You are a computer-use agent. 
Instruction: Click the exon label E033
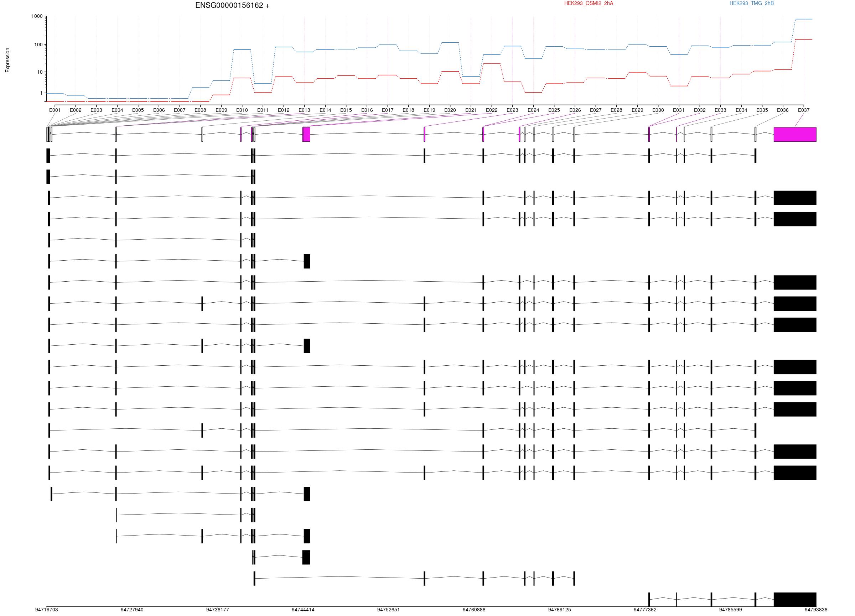(x=720, y=110)
